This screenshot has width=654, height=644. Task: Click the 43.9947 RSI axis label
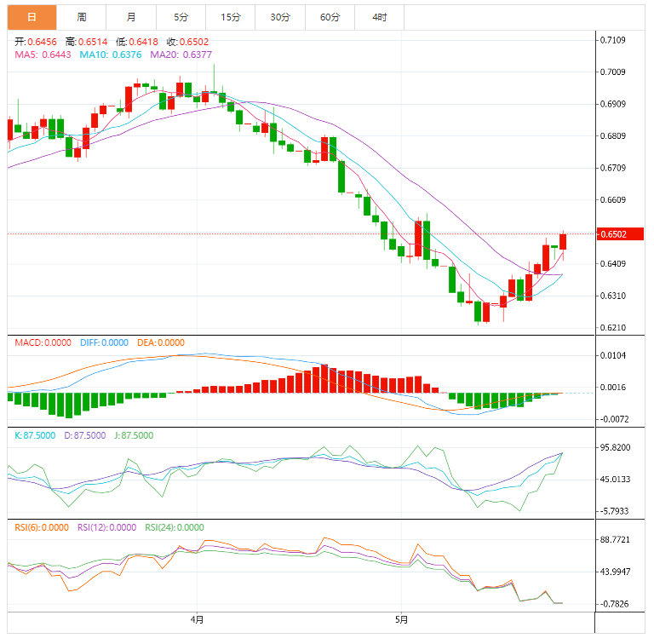pyautogui.click(x=615, y=572)
